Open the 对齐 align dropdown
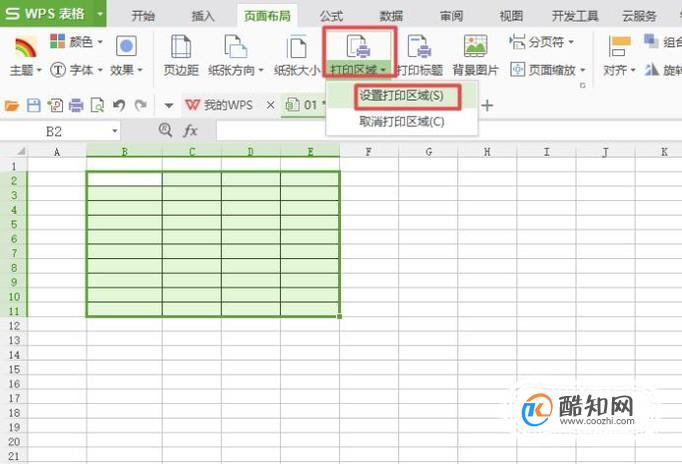Screen dimensions: 682x464 click(x=619, y=70)
